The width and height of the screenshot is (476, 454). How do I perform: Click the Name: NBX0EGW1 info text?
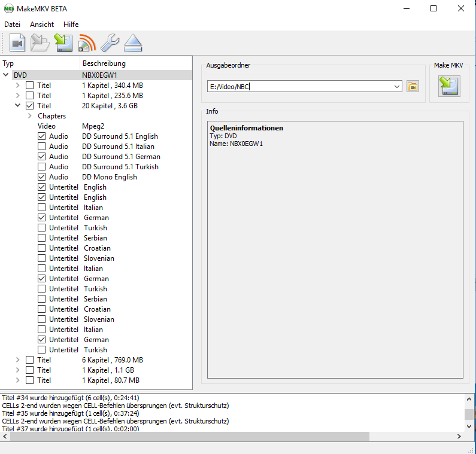coord(236,144)
